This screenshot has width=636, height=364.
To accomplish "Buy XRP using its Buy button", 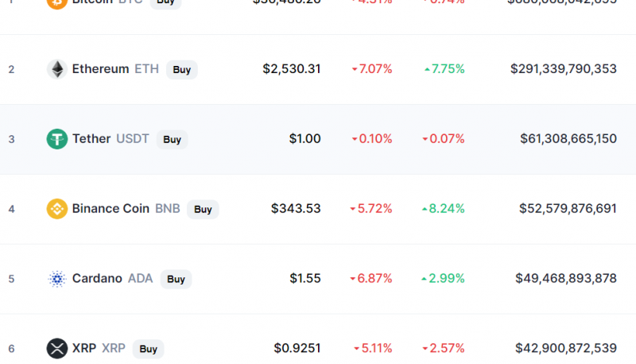I will [x=148, y=349].
